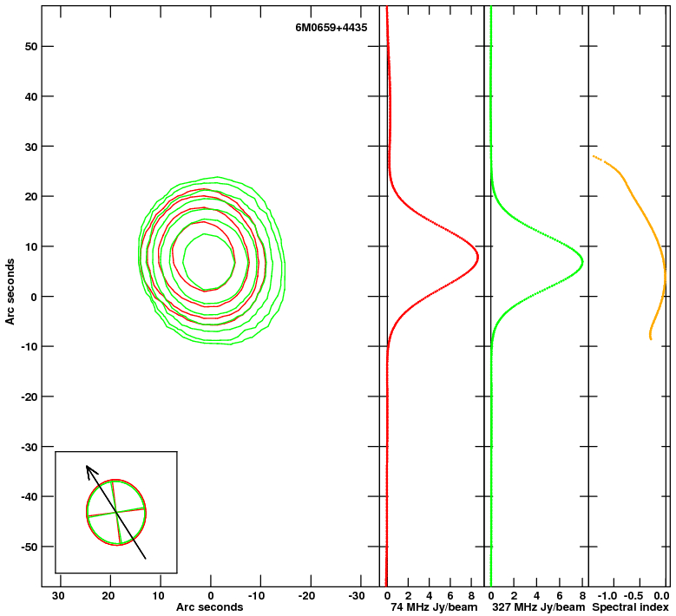Viewport: 676px width, 616px height.
Task: Click the x-axis tick label 30
Action: (x=58, y=596)
